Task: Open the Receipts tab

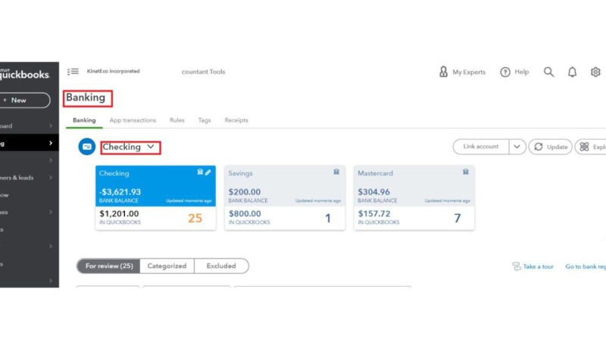Action: pos(236,120)
